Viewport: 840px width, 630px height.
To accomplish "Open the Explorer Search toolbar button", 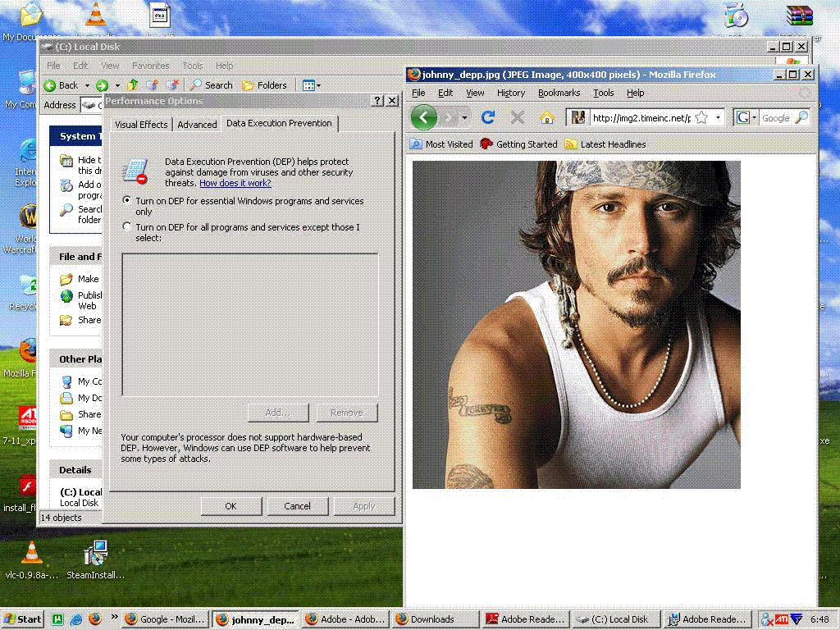I will click(211, 85).
